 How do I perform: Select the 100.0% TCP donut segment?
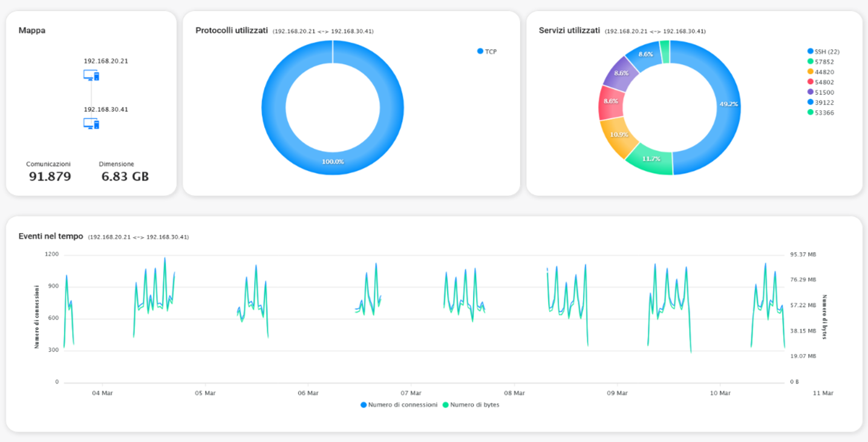(x=332, y=162)
